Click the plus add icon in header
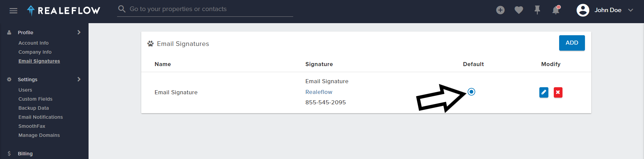The image size is (644, 159). coord(500,10)
